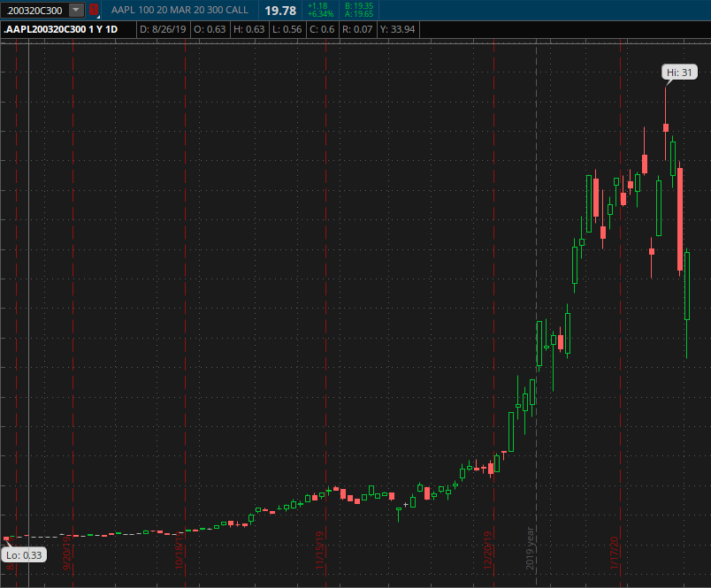Click the bid value B: 19.35
The image size is (711, 588).
[x=359, y=6]
